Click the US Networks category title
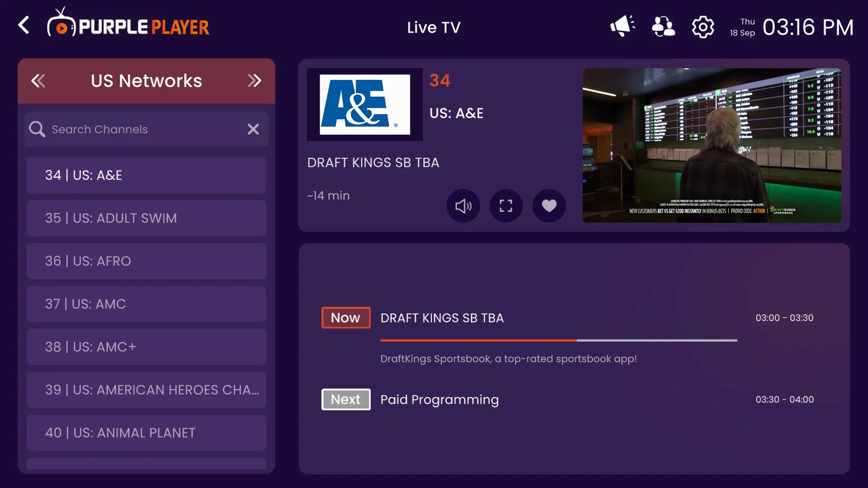 click(146, 81)
